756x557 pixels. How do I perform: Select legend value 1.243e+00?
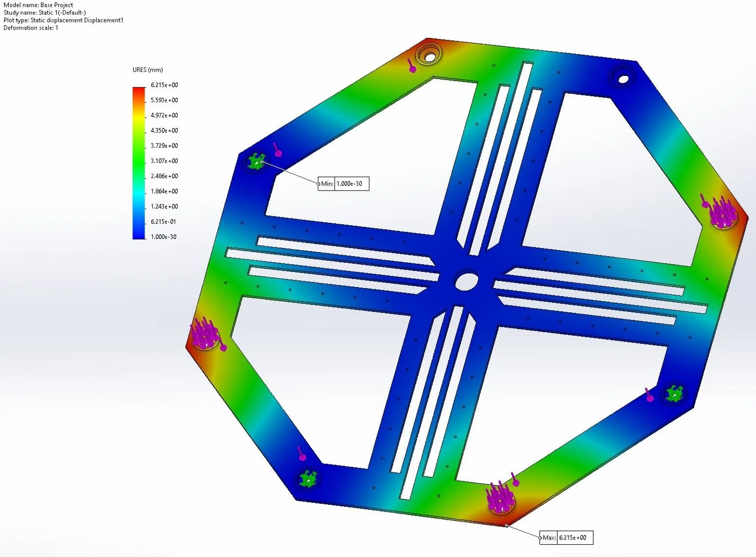click(164, 207)
